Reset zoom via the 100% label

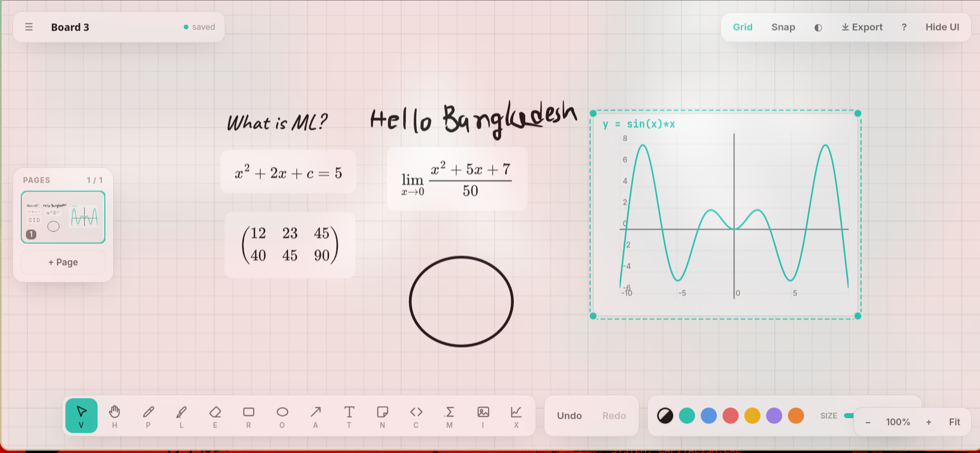[x=898, y=422]
